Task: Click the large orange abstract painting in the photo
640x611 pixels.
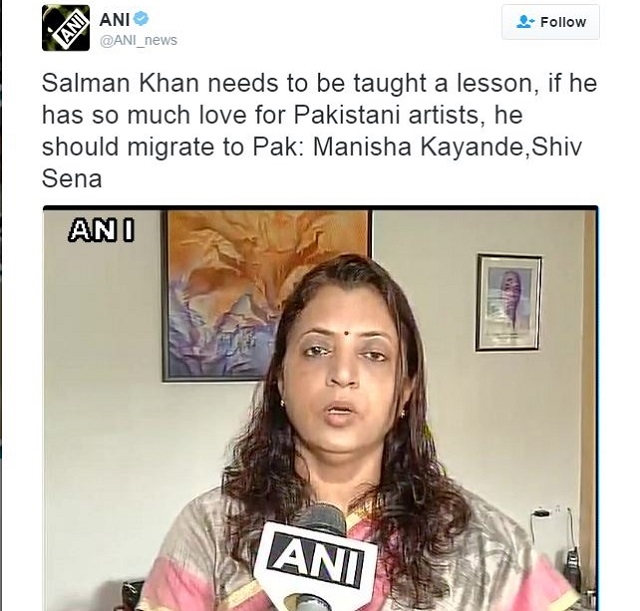Action: click(267, 296)
